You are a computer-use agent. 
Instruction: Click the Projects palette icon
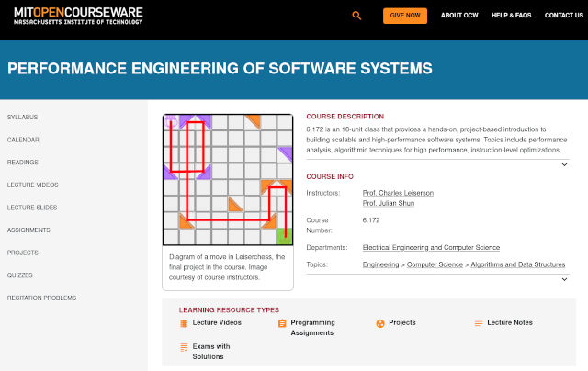(x=380, y=323)
